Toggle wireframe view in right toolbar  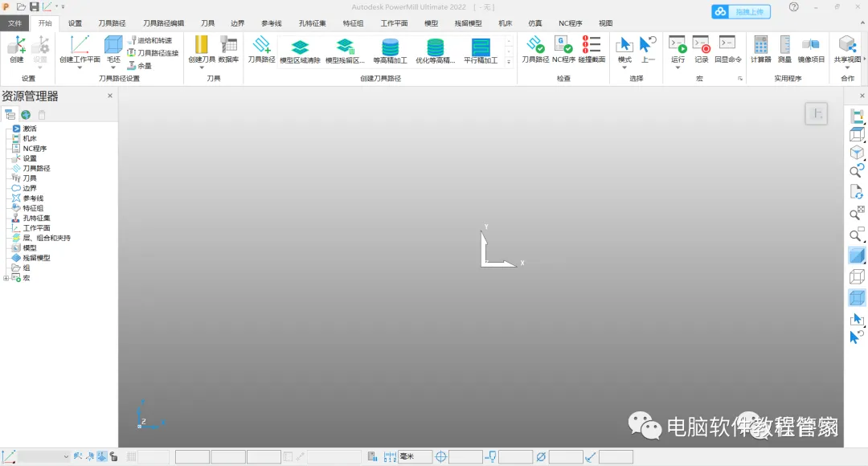pos(857,276)
